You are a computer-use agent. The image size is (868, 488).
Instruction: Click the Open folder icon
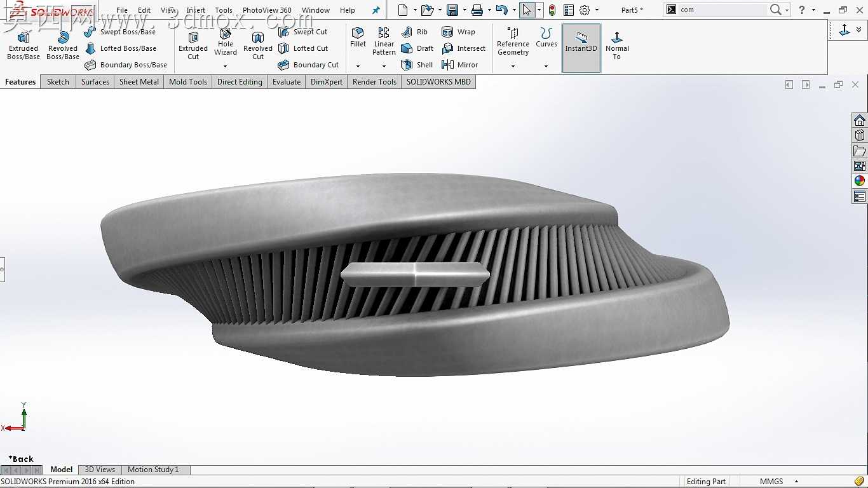428,10
